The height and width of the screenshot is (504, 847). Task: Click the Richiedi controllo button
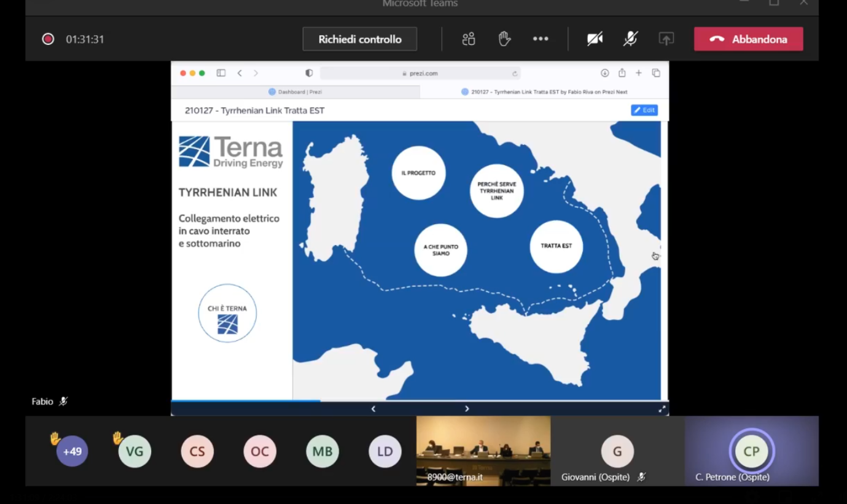[x=360, y=39]
